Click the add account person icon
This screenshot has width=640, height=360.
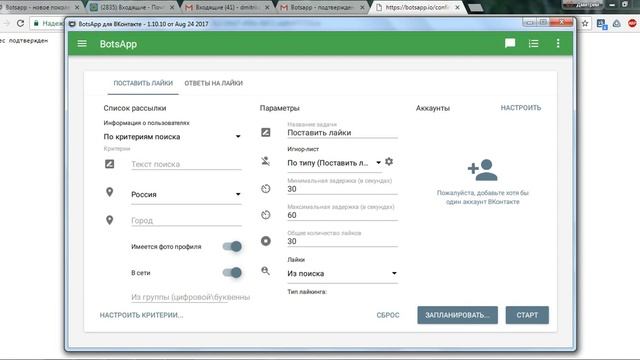482,170
